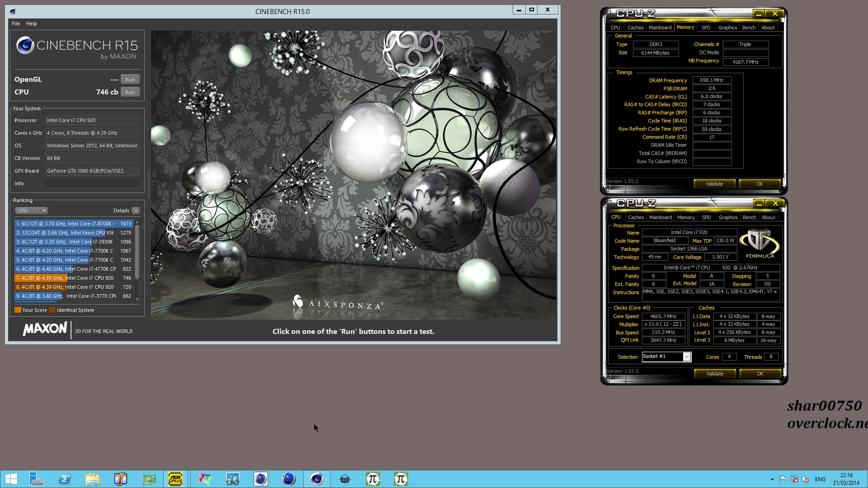
Task: Select ranking row 3 with i7-3930K
Action: click(74, 242)
